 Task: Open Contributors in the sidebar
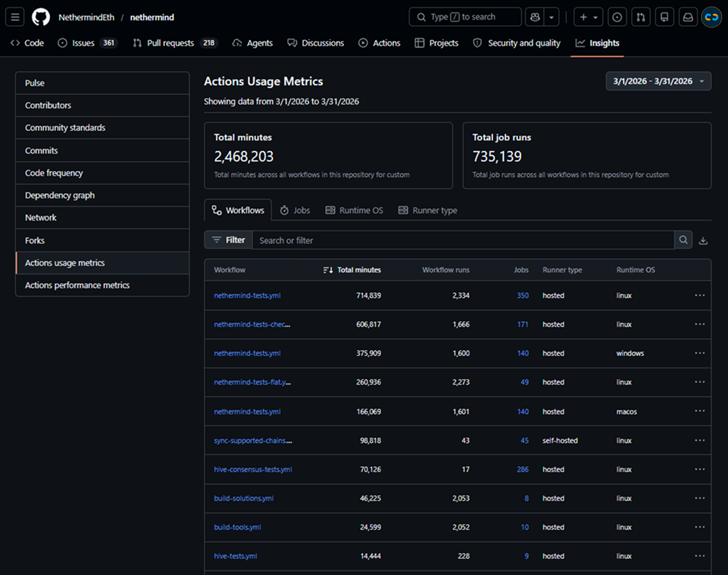[102, 105]
